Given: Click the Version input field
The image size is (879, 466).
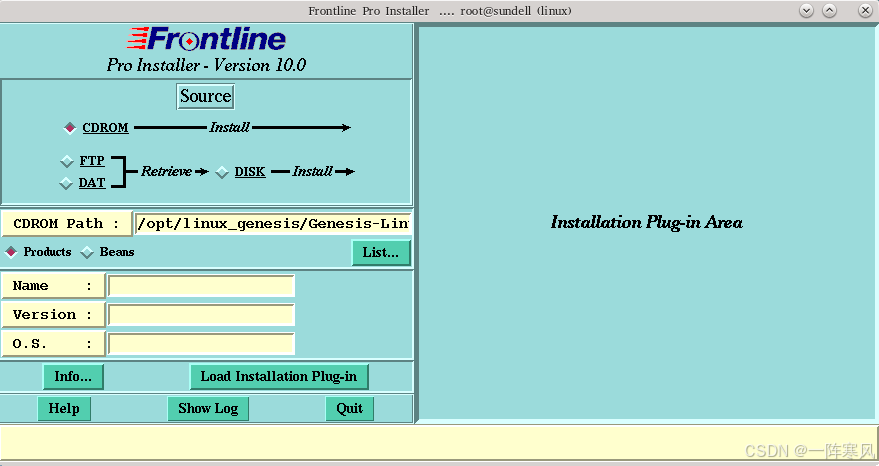Looking at the screenshot, I should pyautogui.click(x=201, y=315).
